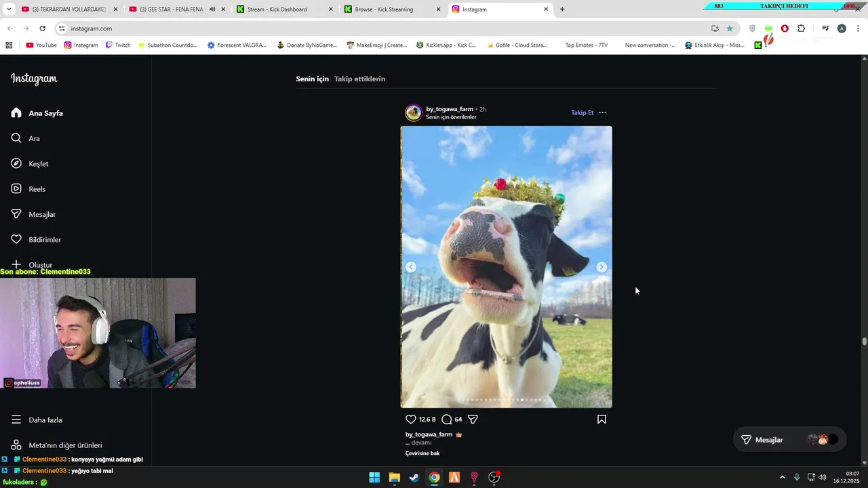This screenshot has width=868, height=488.
Task: Switch to Stream - Kick Dashboard tab
Action: [x=285, y=9]
